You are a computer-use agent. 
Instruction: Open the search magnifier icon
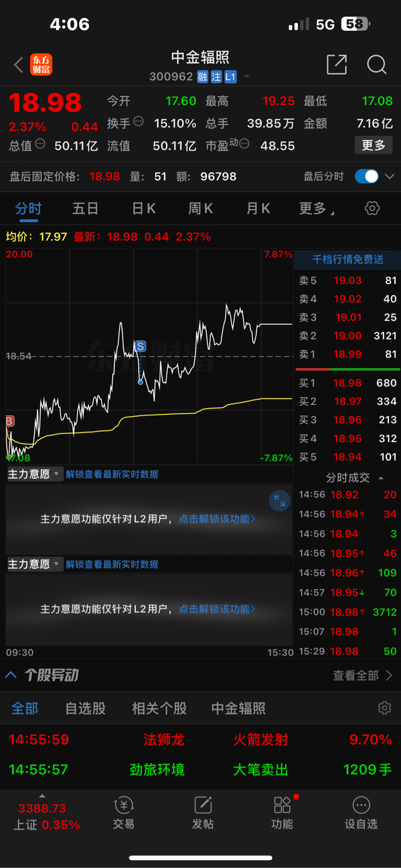376,65
